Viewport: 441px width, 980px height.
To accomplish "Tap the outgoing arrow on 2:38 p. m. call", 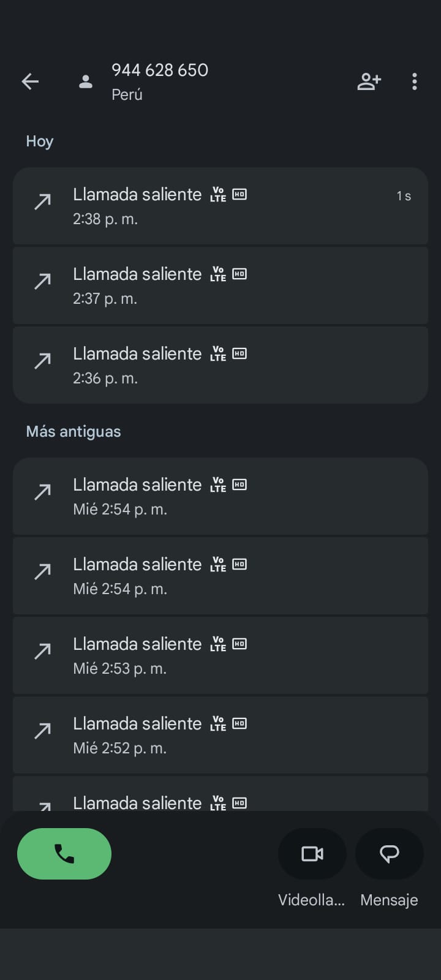I will click(42, 202).
